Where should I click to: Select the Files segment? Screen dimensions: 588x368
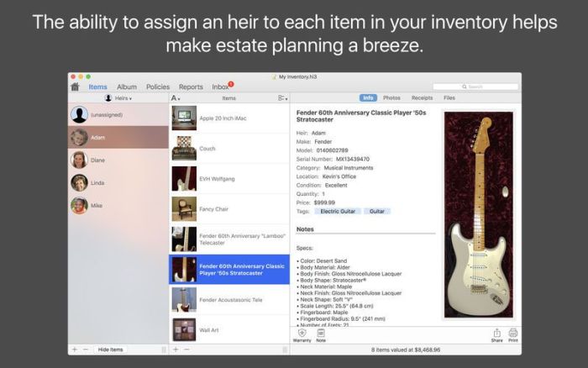[x=449, y=97]
